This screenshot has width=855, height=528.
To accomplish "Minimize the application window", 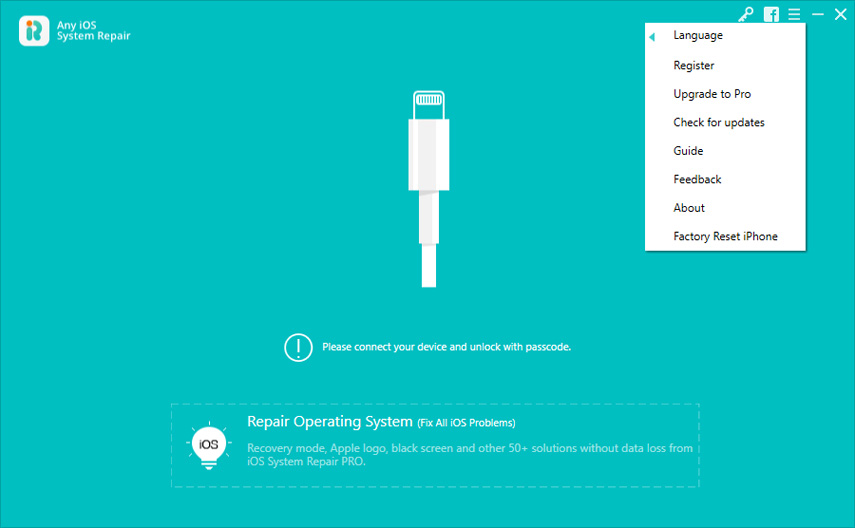I will click(818, 15).
